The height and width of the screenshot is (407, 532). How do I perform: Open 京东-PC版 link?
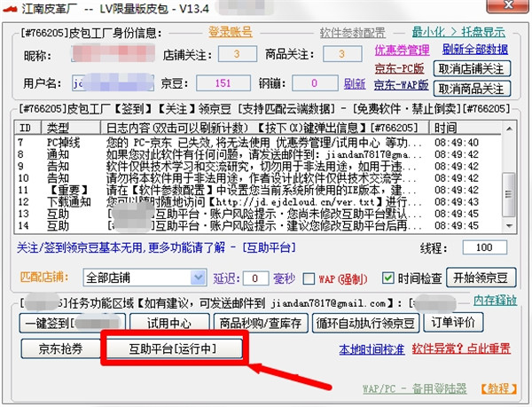(399, 69)
